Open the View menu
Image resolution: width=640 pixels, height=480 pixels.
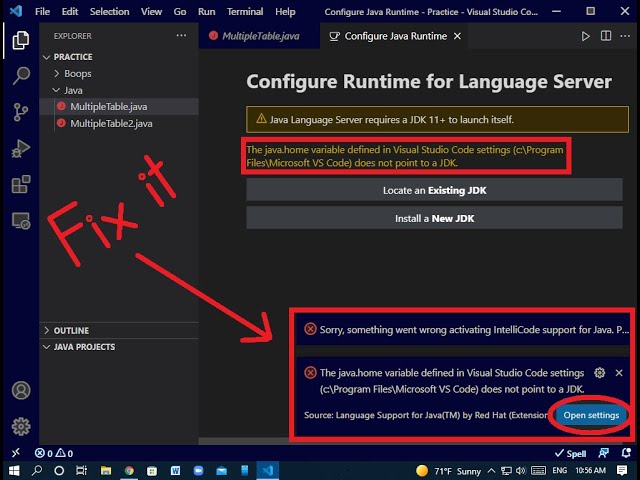[x=151, y=11]
